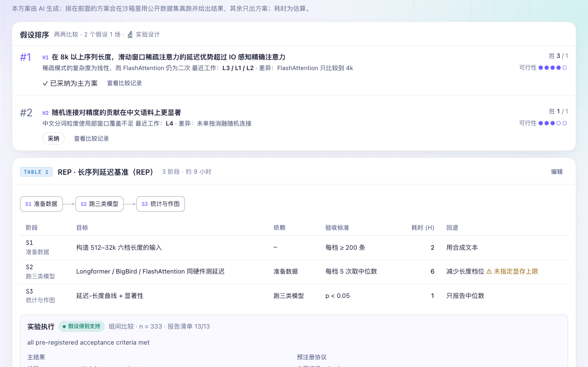Click the green dot on 假设得到支持 badge
The height and width of the screenshot is (367, 588).
[64, 326]
